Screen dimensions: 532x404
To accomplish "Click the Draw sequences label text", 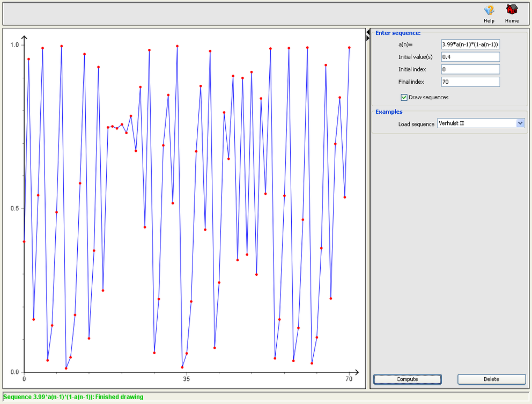I will (x=428, y=98).
